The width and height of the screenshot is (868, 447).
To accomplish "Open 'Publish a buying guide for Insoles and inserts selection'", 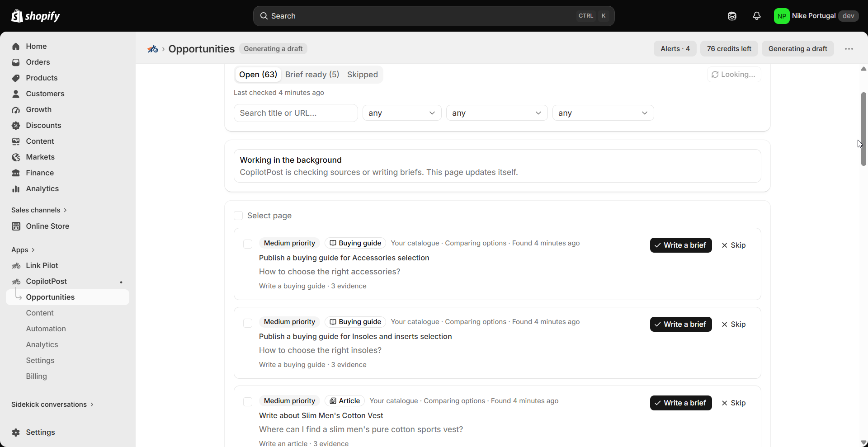I will [355, 336].
